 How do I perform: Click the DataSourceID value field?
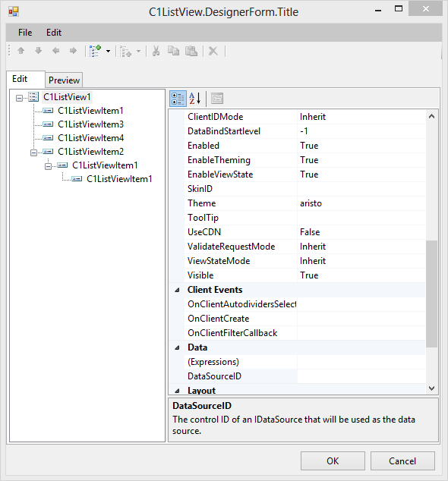[x=361, y=376]
